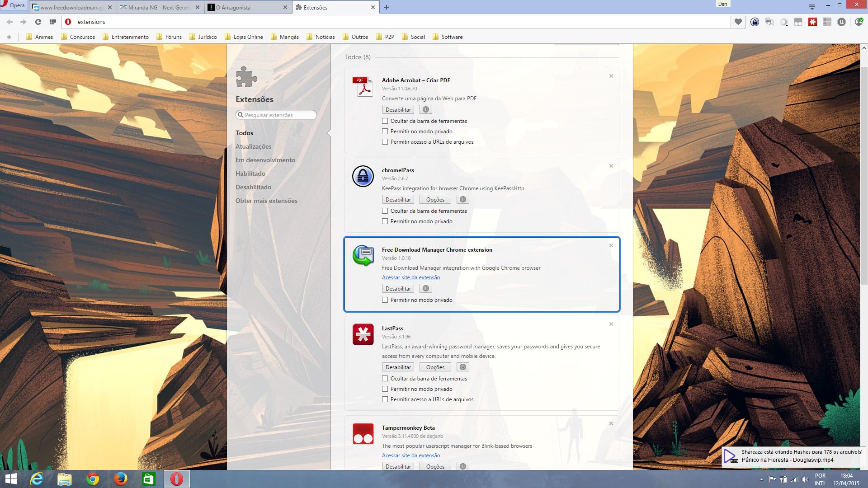Viewport: 868px width, 488px height.
Task: Allow chromeIPass in private mode
Action: pos(385,221)
